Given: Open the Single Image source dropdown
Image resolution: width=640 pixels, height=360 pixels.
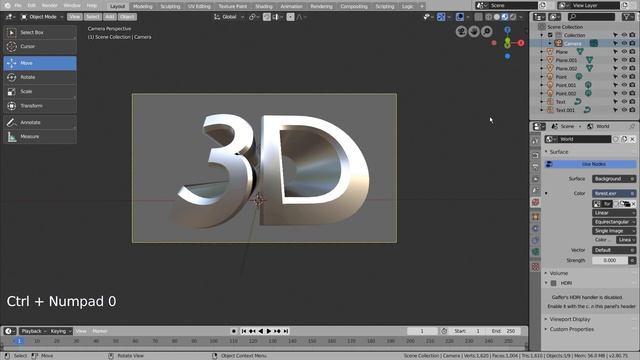Looking at the screenshot, I should tap(614, 231).
